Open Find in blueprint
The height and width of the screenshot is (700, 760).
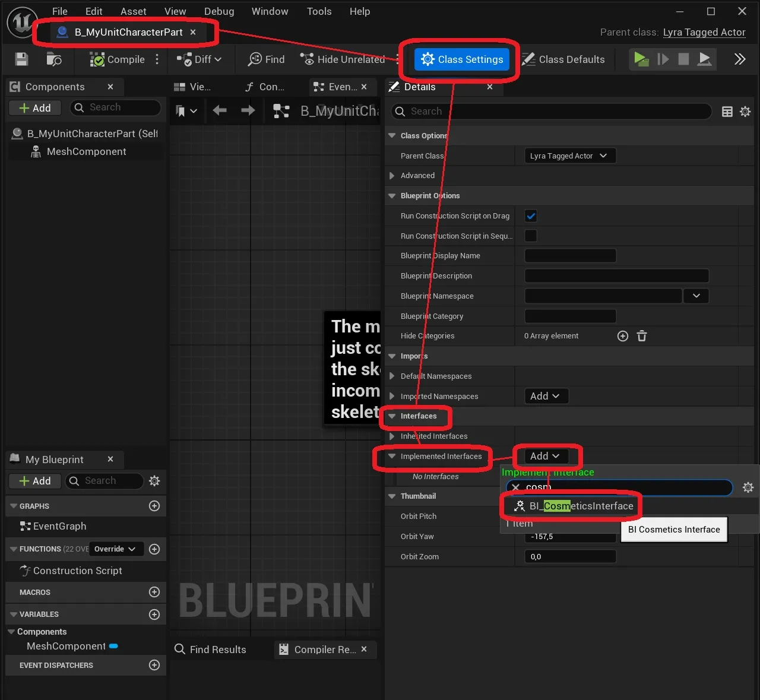267,59
